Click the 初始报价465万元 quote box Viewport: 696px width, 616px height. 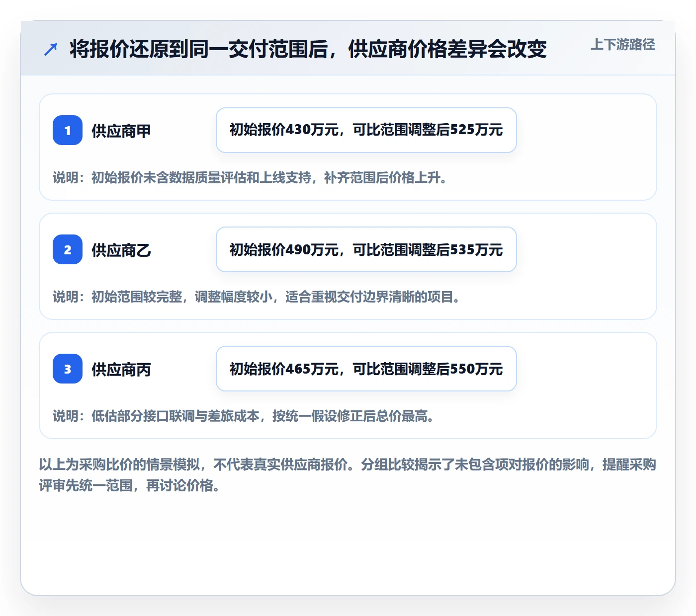coord(366,369)
